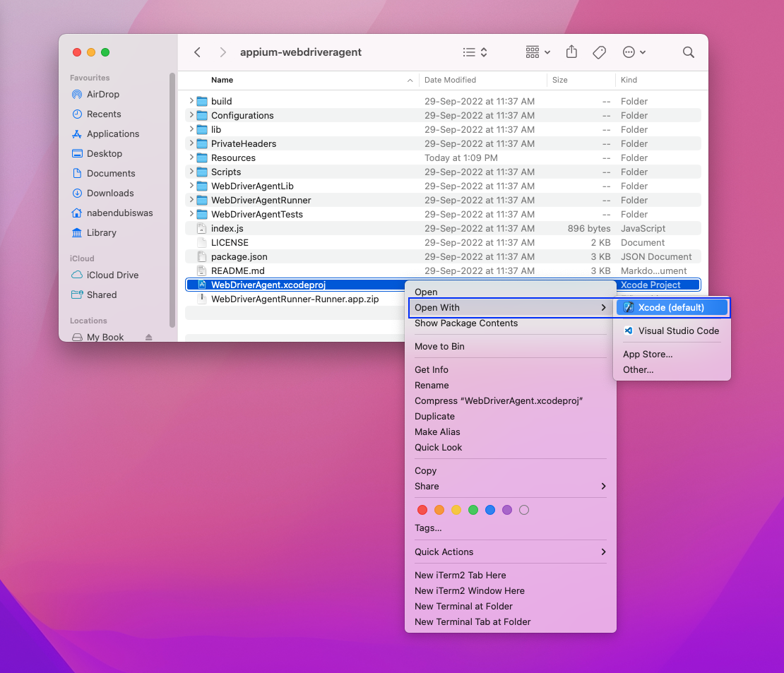
Task: Open Downloads from the sidebar
Action: (110, 193)
